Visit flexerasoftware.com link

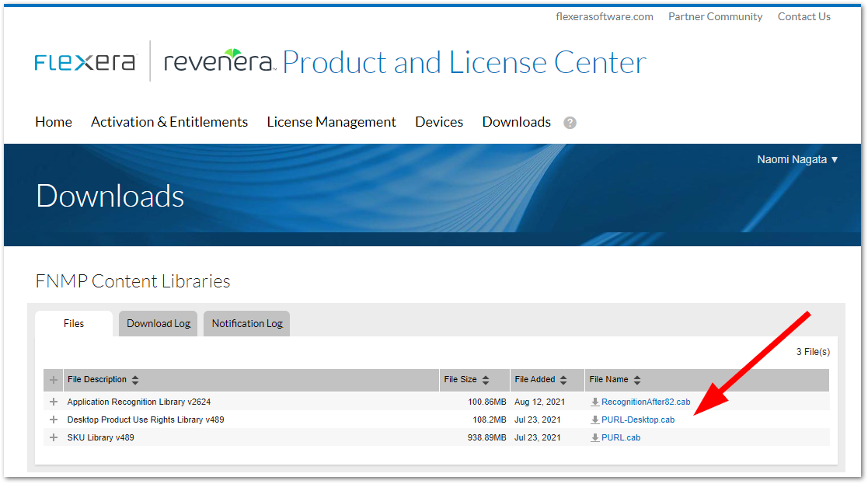coord(605,16)
